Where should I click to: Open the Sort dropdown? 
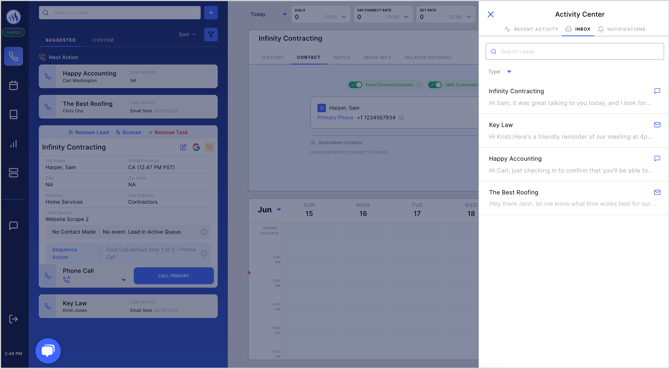click(x=187, y=35)
